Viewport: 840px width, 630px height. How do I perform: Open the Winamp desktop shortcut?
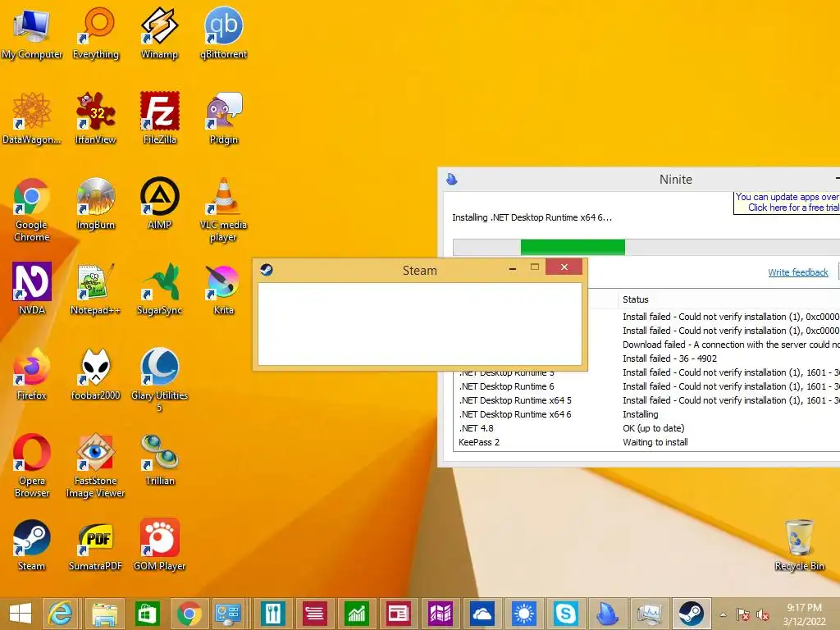[159, 33]
